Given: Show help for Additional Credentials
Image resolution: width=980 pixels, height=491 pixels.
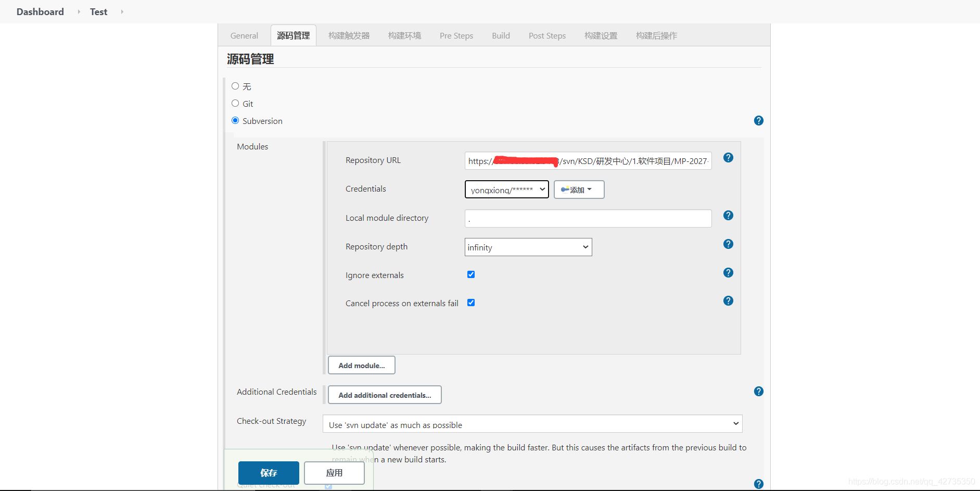Looking at the screenshot, I should 759,392.
